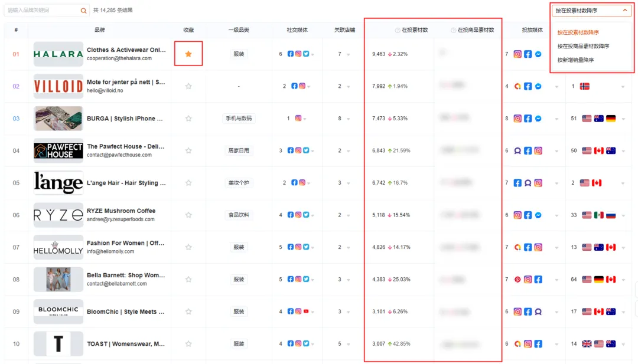This screenshot has height=364, width=638.
Task: Expand linked stores arrow in BURGA row
Action: point(349,119)
